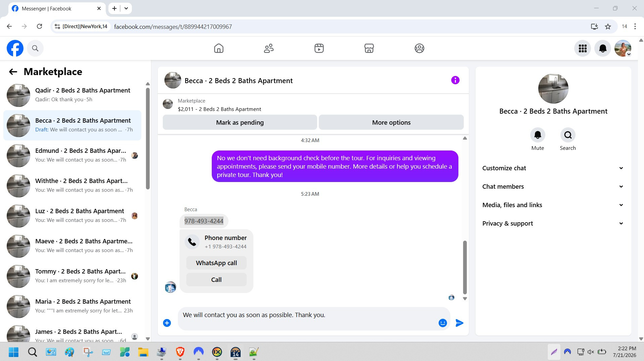Open the Facebook logo home link

tap(15, 48)
